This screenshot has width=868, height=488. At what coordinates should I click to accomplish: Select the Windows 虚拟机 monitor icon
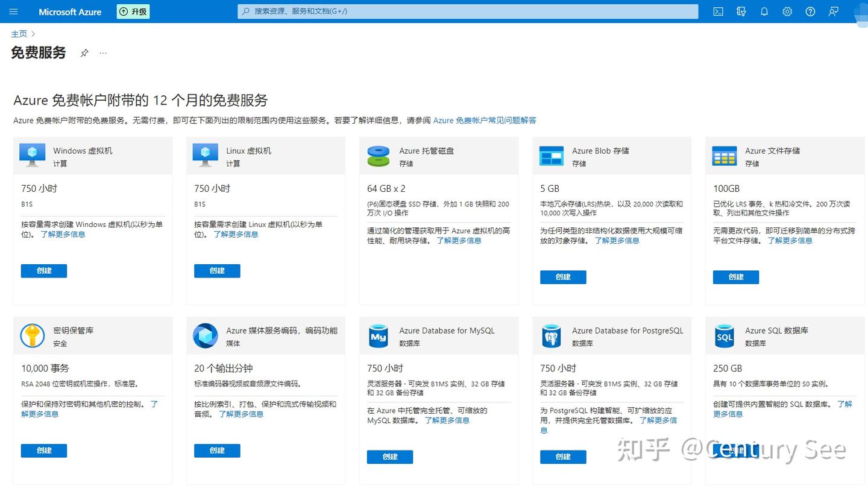pyautogui.click(x=33, y=156)
